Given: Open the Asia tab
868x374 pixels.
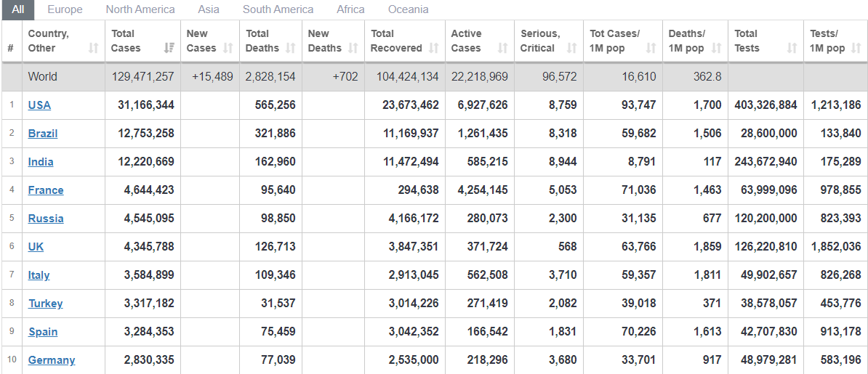Looking at the screenshot, I should [208, 9].
